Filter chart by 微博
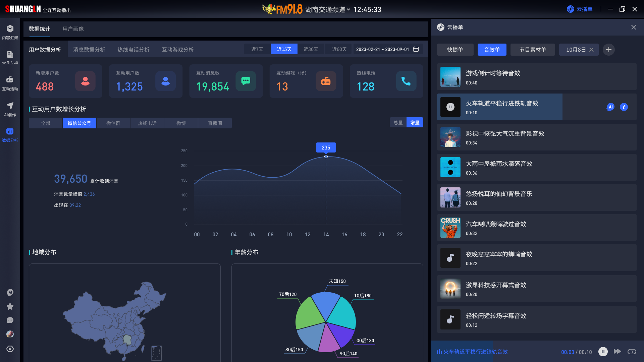644x362 pixels. click(x=181, y=123)
